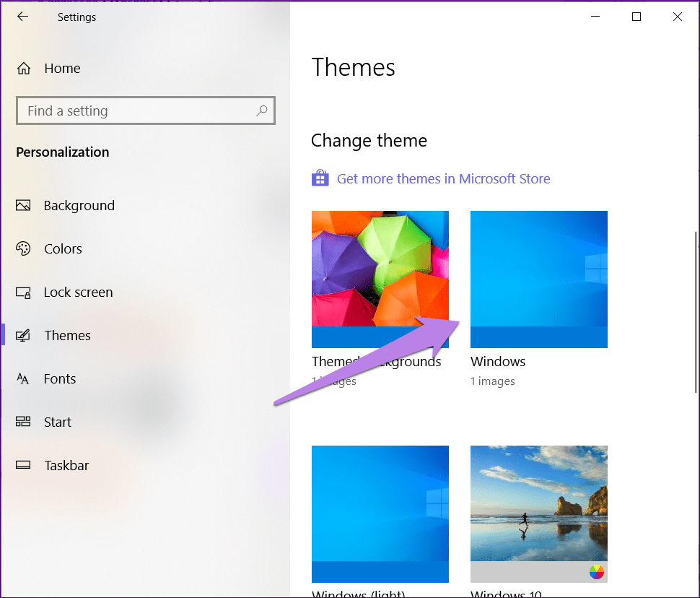Maximize the Settings window
This screenshot has height=598, width=700.
[636, 17]
